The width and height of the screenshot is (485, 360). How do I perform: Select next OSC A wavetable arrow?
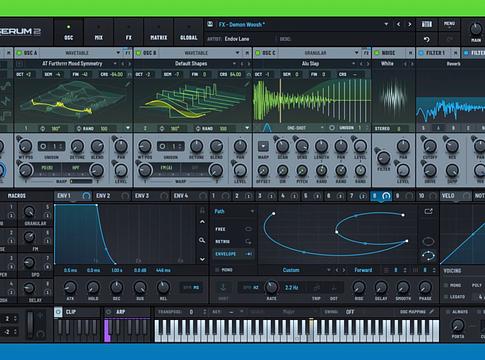130,64
